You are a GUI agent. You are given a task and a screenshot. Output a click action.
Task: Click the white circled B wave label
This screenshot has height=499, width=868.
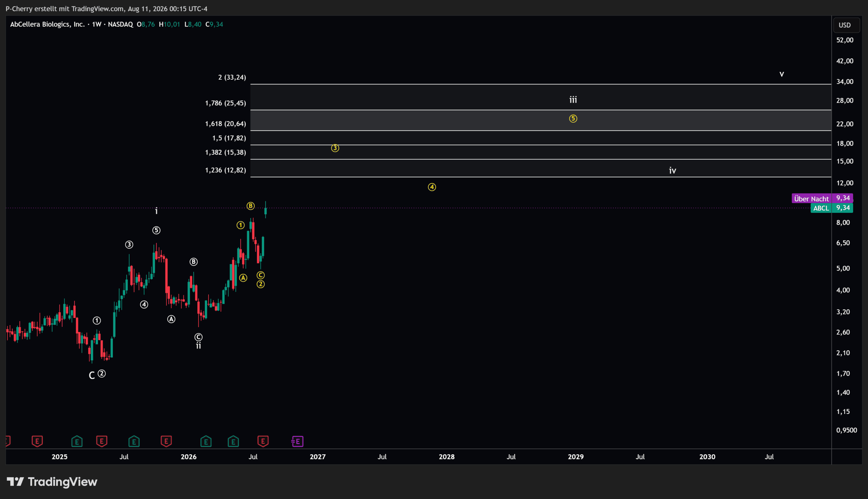pos(194,262)
